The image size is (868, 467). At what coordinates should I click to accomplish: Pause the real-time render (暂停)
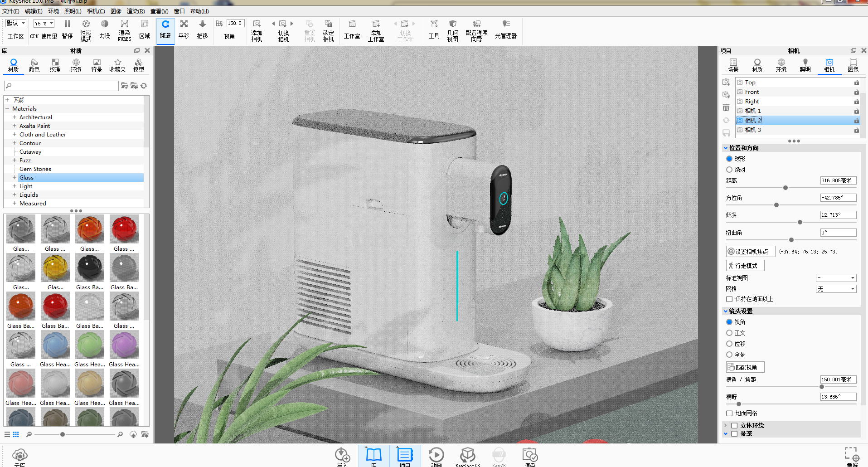click(x=67, y=30)
